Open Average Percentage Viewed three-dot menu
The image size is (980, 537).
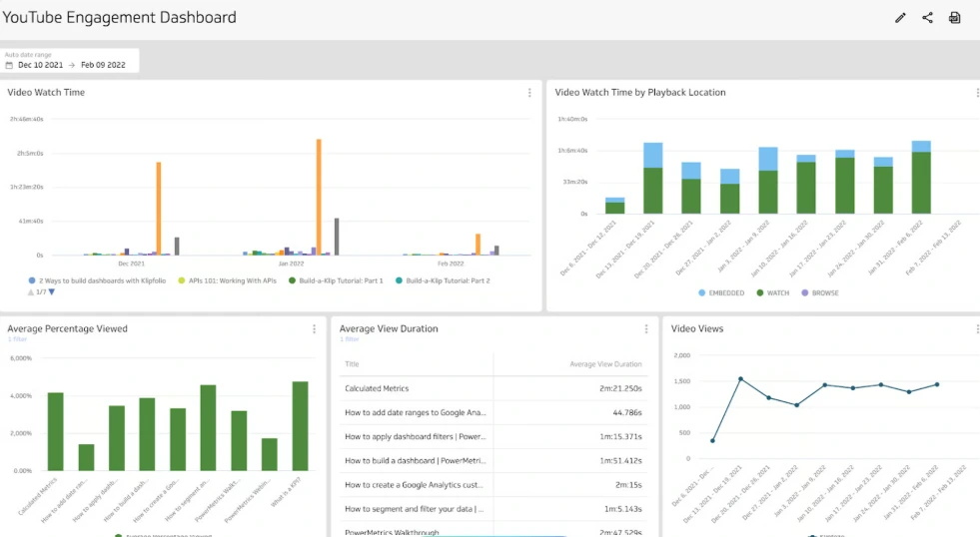(x=314, y=329)
